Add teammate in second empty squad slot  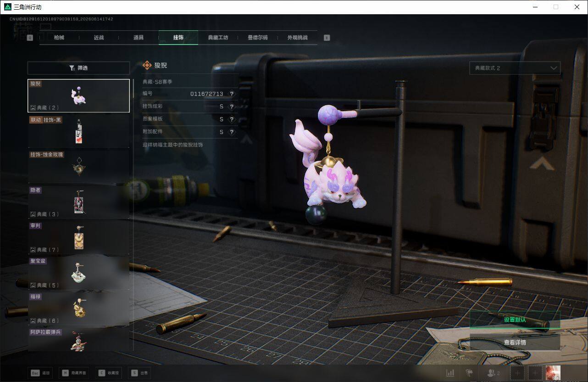point(535,373)
